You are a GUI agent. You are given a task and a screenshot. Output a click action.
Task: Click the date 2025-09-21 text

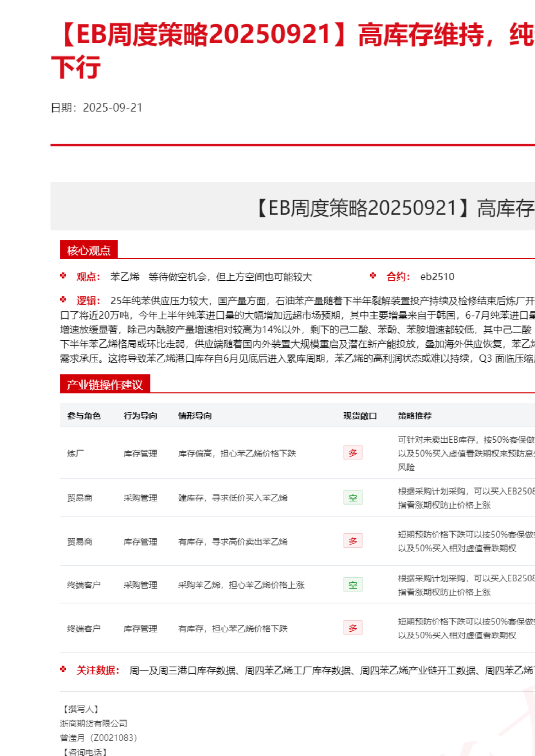point(113,108)
